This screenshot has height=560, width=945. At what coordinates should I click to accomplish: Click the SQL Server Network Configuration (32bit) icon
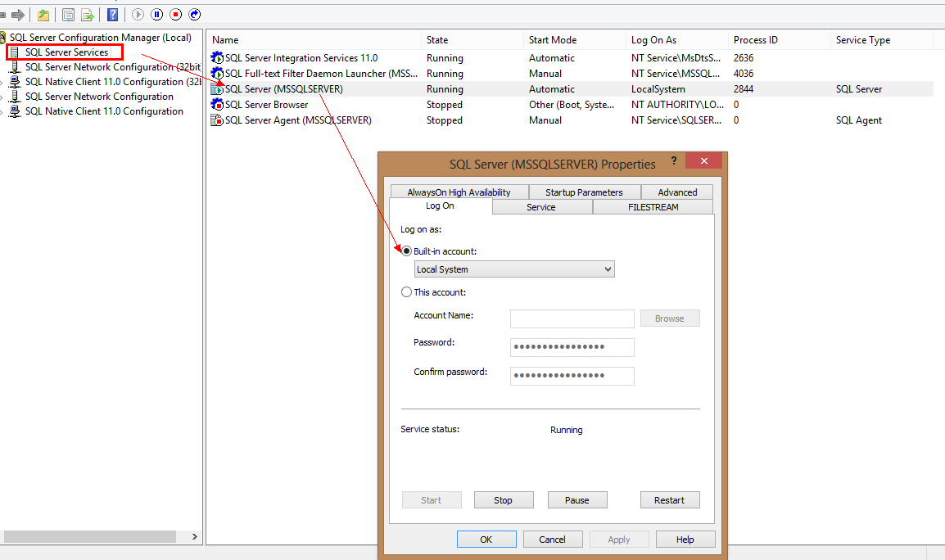coord(15,67)
